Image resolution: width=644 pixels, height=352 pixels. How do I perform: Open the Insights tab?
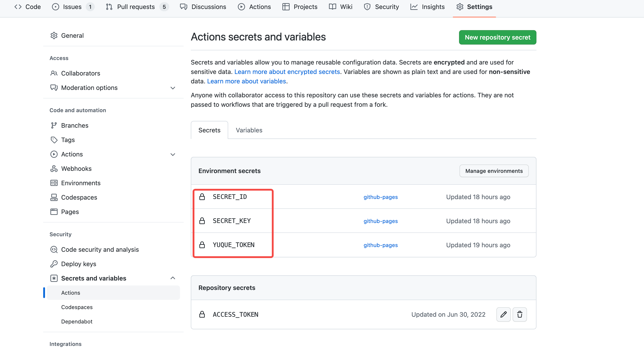point(433,7)
